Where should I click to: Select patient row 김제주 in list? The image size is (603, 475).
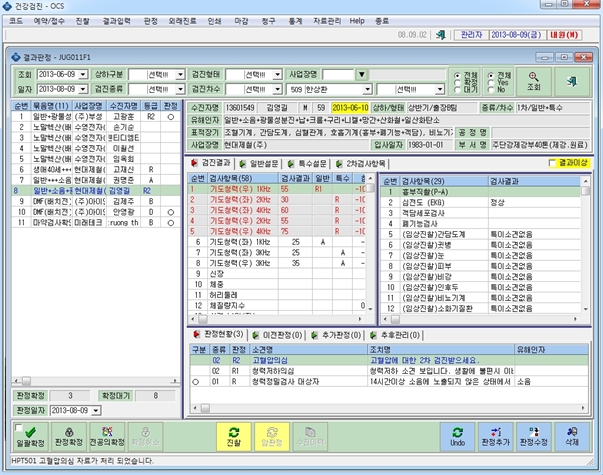(96, 201)
